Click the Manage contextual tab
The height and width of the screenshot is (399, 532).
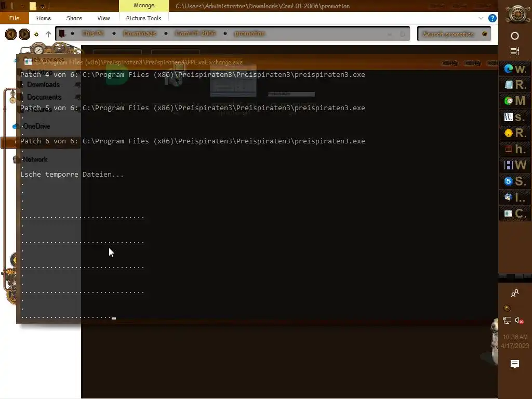coord(144,5)
